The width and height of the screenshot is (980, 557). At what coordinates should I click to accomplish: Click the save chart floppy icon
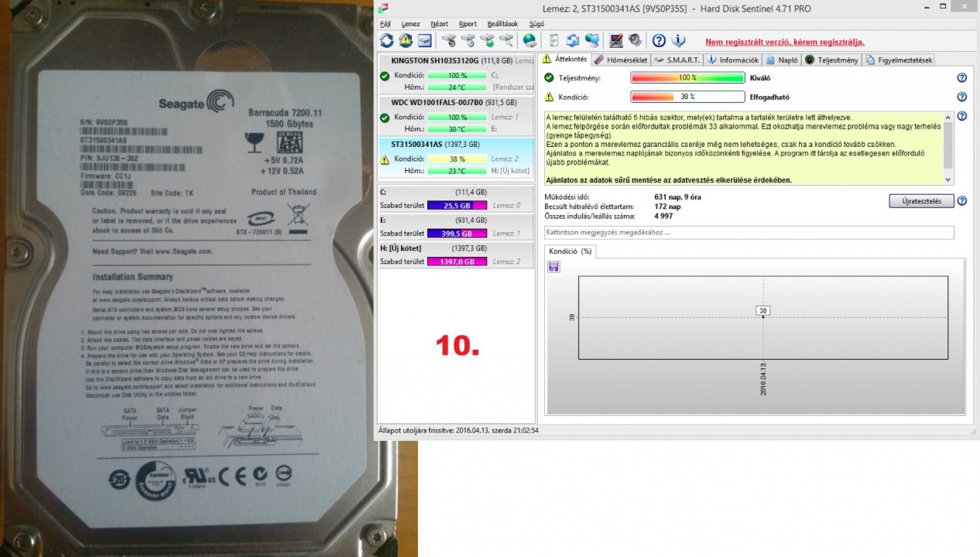tap(553, 266)
